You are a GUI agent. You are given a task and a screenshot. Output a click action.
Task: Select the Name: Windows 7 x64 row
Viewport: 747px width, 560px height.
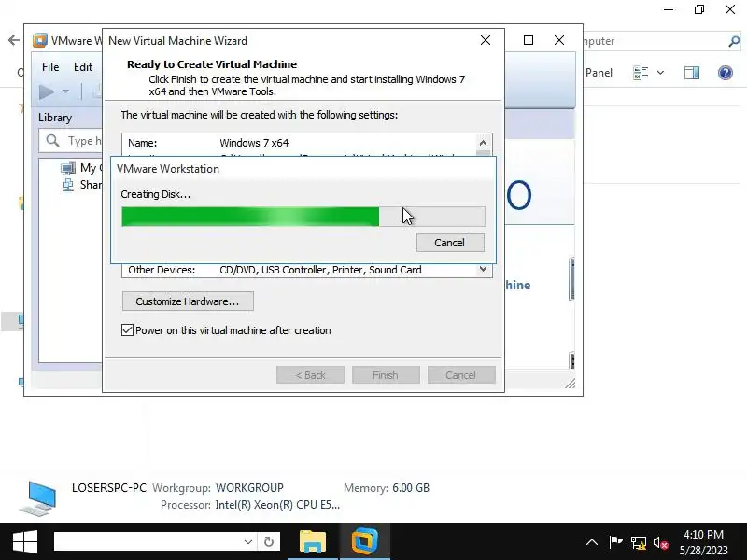click(x=299, y=143)
